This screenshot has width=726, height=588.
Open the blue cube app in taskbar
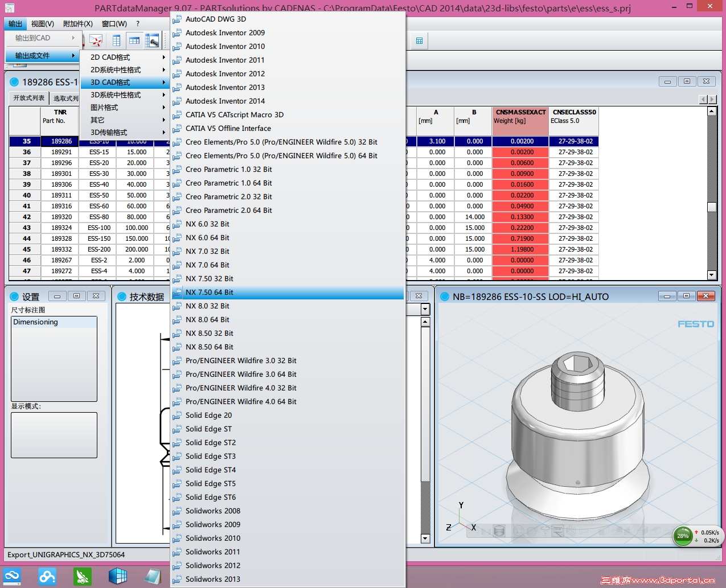pyautogui.click(x=118, y=577)
